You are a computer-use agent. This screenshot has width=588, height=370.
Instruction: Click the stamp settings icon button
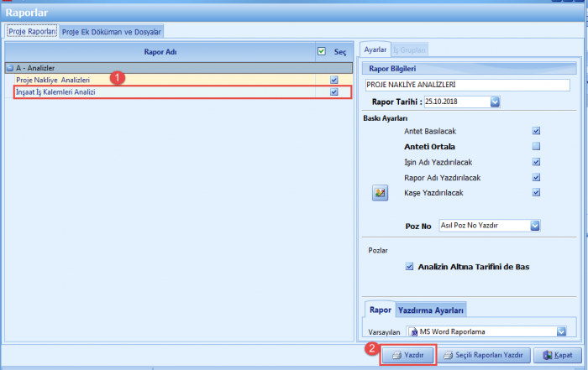[379, 193]
